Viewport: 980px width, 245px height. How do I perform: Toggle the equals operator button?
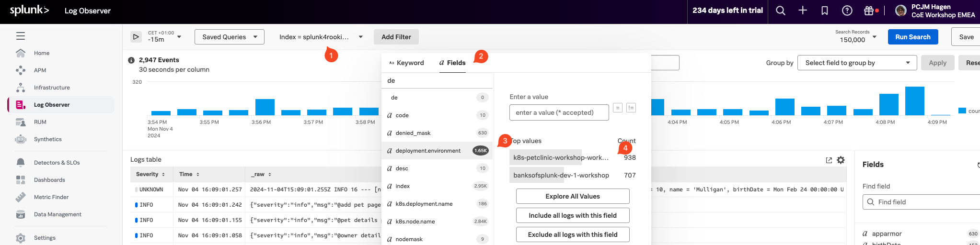618,108
